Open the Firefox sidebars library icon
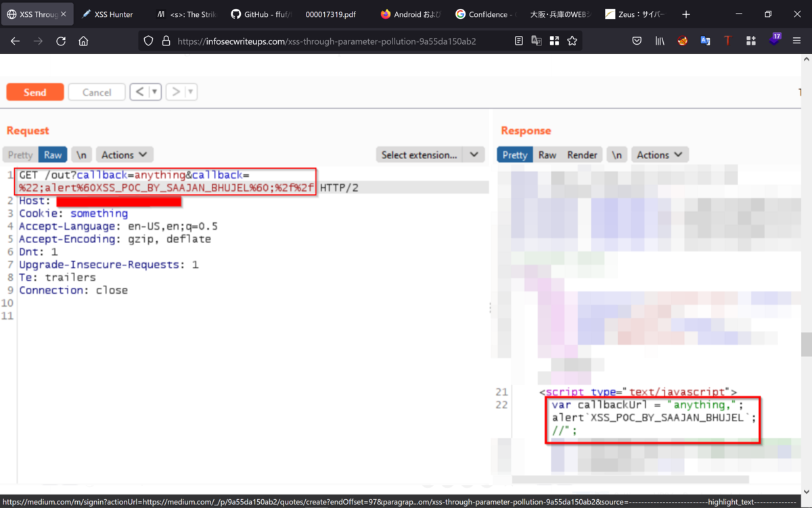The width and height of the screenshot is (812, 508). (x=659, y=41)
